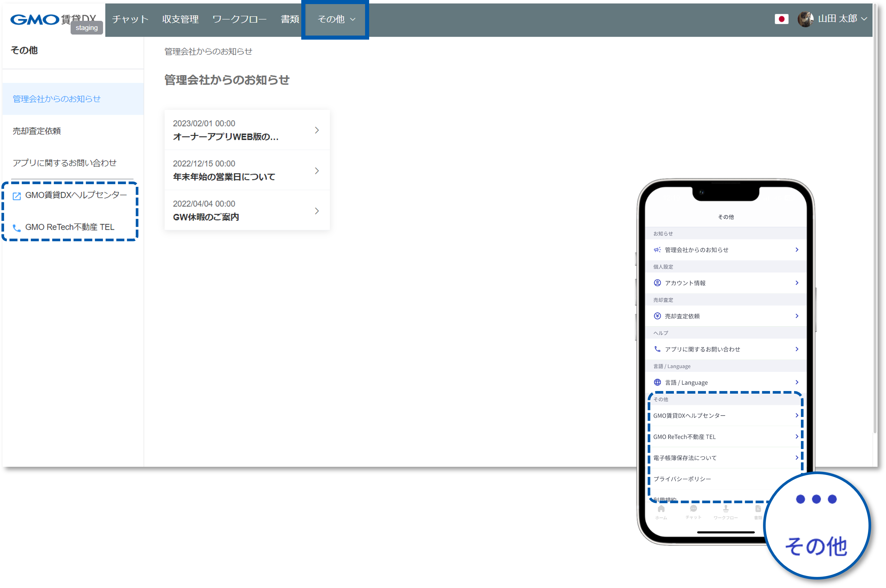Image resolution: width=886 pixels, height=588 pixels.
Task: Click the external link icon beside ヘルプセンター
Action: (17, 196)
